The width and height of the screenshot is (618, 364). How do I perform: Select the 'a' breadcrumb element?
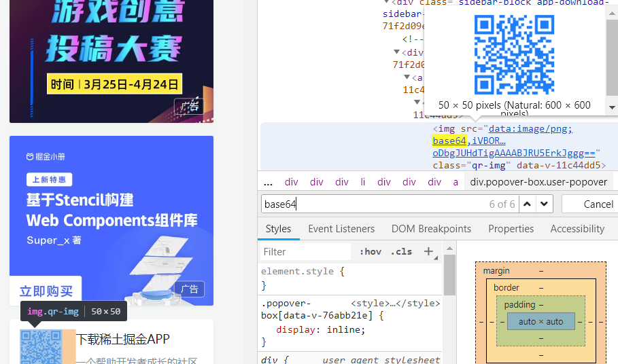pos(456,182)
